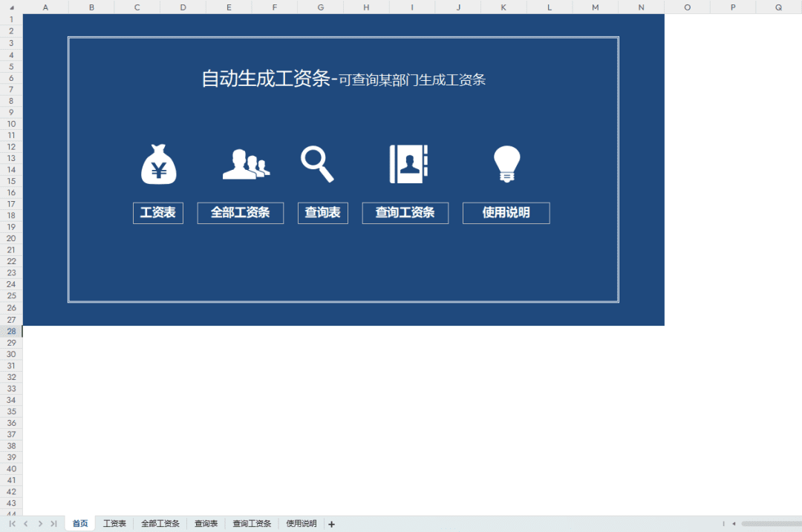Click the magnifying glass icon
Screen dimensions: 802x532
[317, 164]
